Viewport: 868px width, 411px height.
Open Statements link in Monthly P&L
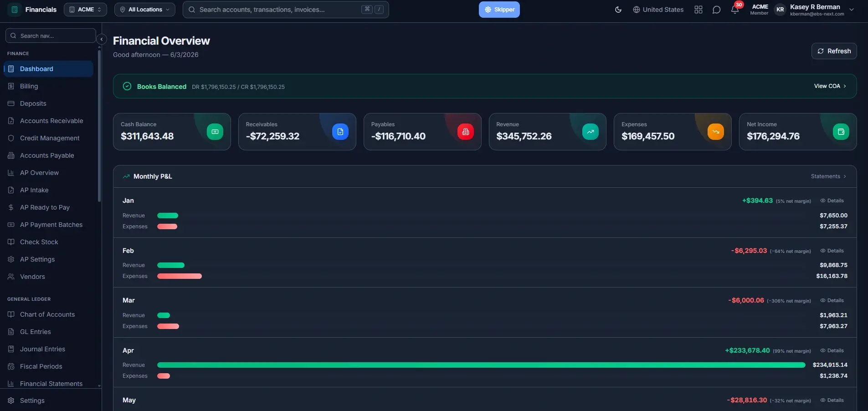[828, 176]
